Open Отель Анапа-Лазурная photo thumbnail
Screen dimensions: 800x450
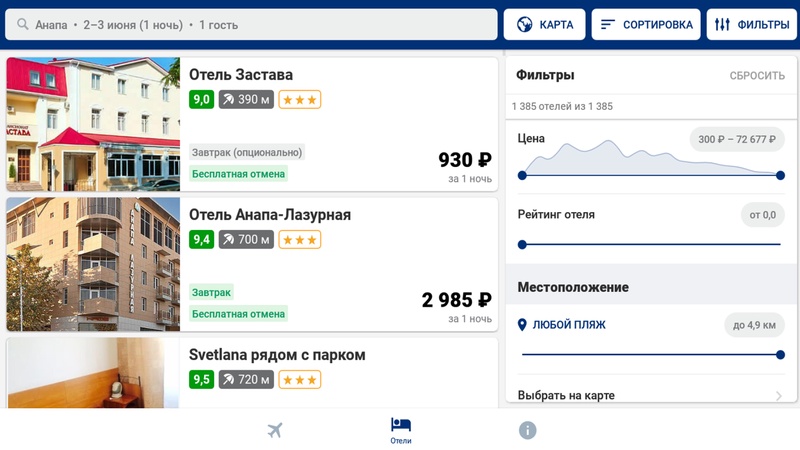pos(93,264)
